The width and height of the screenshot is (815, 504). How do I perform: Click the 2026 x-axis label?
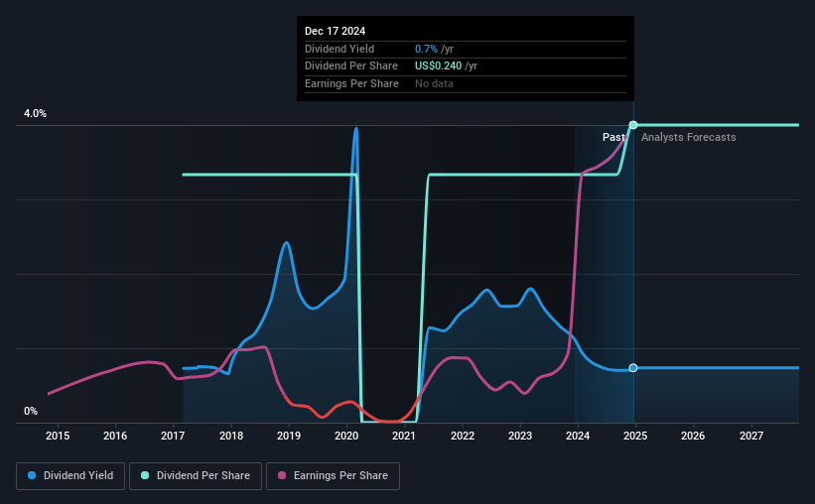pos(693,436)
